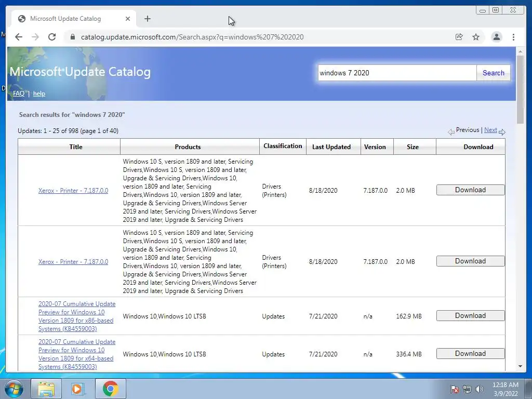The image size is (532, 399).
Task: Open the Chrome profile avatar menu
Action: (496, 37)
